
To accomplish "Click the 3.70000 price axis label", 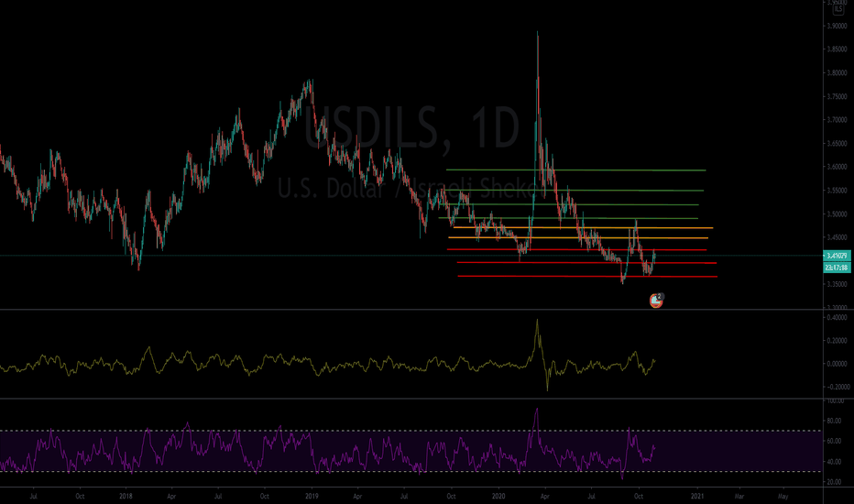I will click(837, 120).
